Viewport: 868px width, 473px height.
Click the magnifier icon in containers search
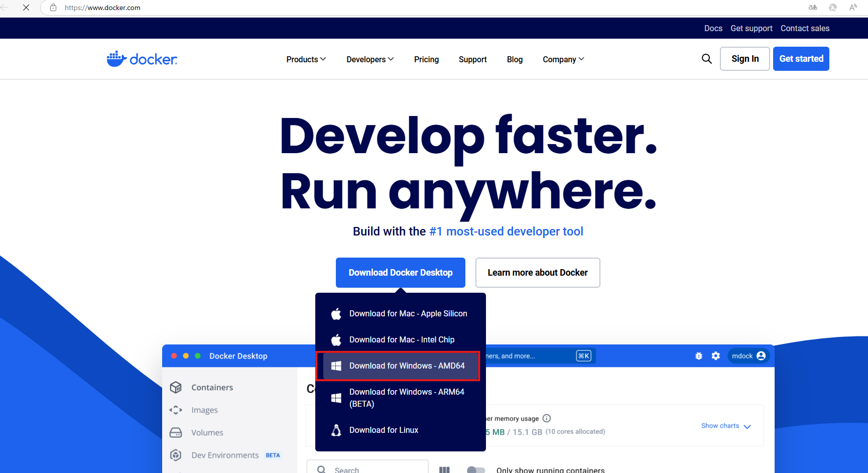[x=321, y=469]
